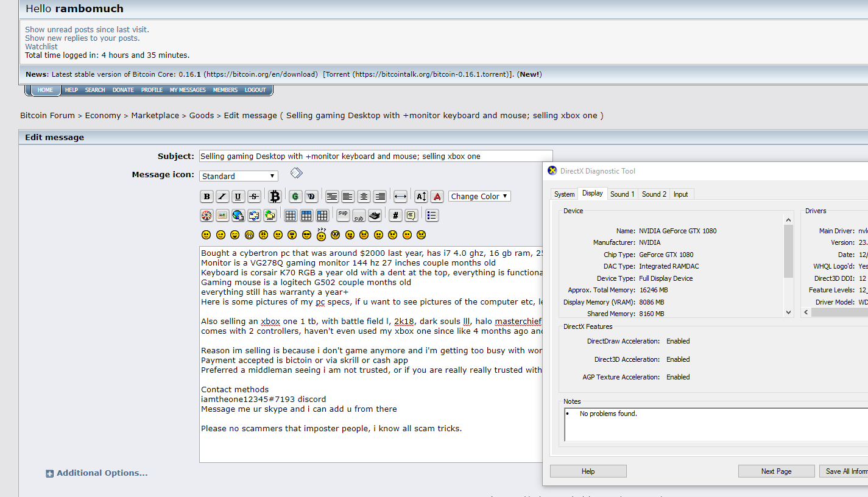The height and width of the screenshot is (497, 868).
Task: Apply underline formatting in the editor
Action: coord(238,196)
